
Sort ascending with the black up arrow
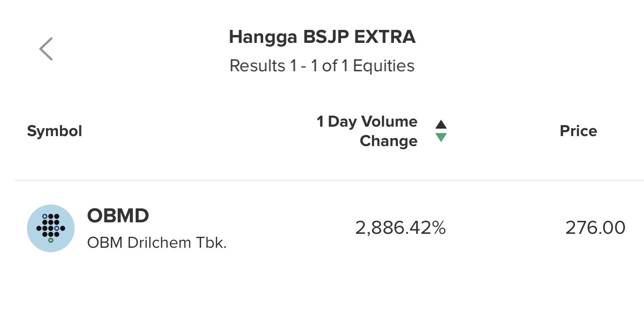tap(441, 125)
